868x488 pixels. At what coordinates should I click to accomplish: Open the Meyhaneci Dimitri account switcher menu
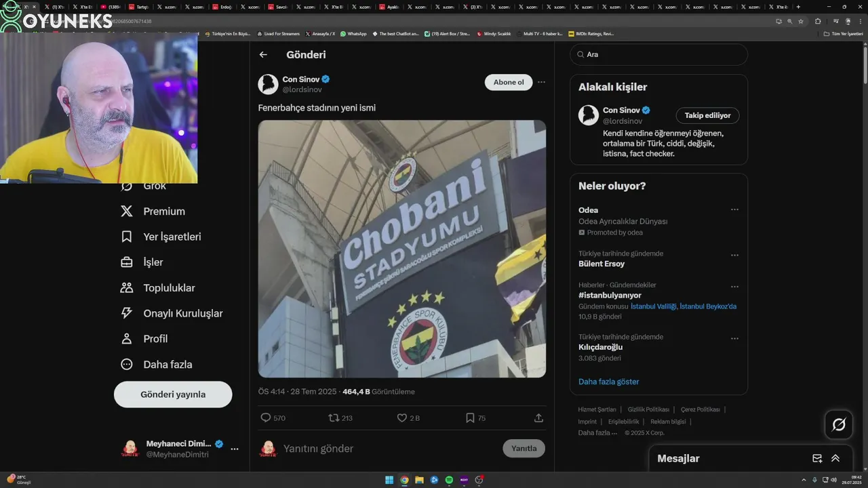coord(234,449)
